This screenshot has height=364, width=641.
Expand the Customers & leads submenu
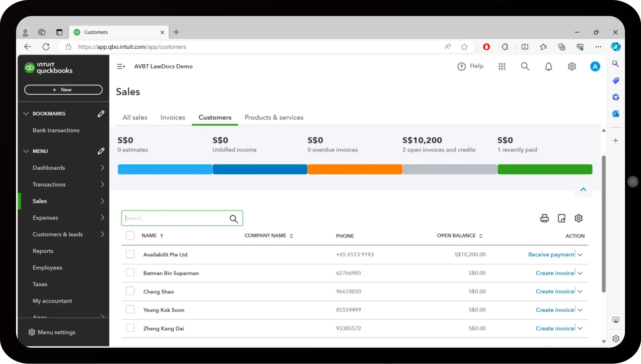coord(102,234)
